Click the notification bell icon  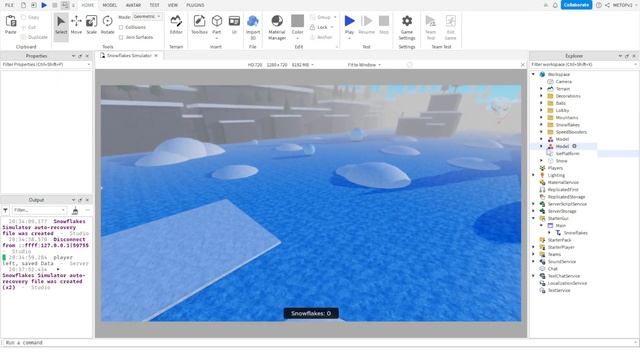tap(555, 5)
